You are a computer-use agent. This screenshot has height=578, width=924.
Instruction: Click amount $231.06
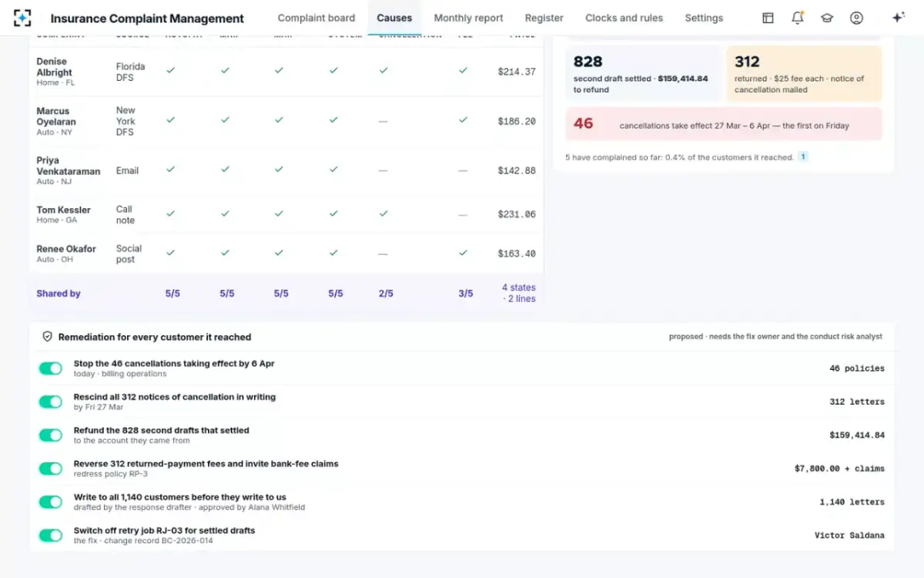(517, 215)
